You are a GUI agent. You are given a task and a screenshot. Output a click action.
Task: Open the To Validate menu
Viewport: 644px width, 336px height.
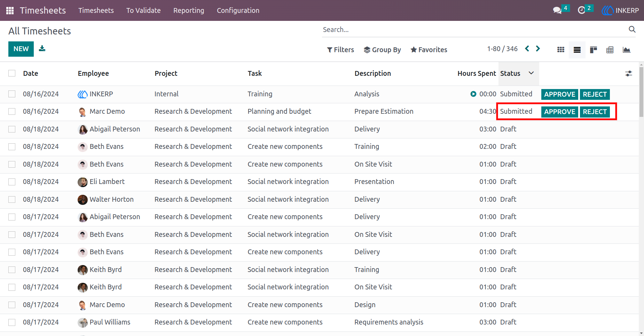pos(143,10)
